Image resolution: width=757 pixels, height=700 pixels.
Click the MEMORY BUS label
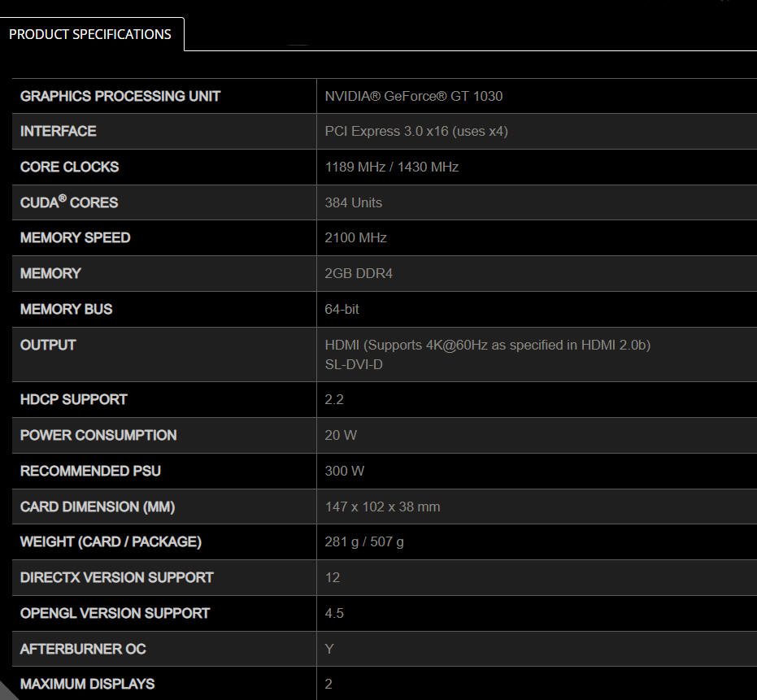click(x=66, y=309)
